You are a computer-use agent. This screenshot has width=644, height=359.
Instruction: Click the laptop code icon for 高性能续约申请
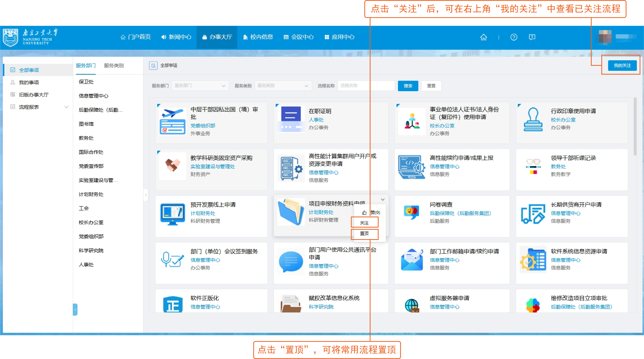(x=412, y=167)
